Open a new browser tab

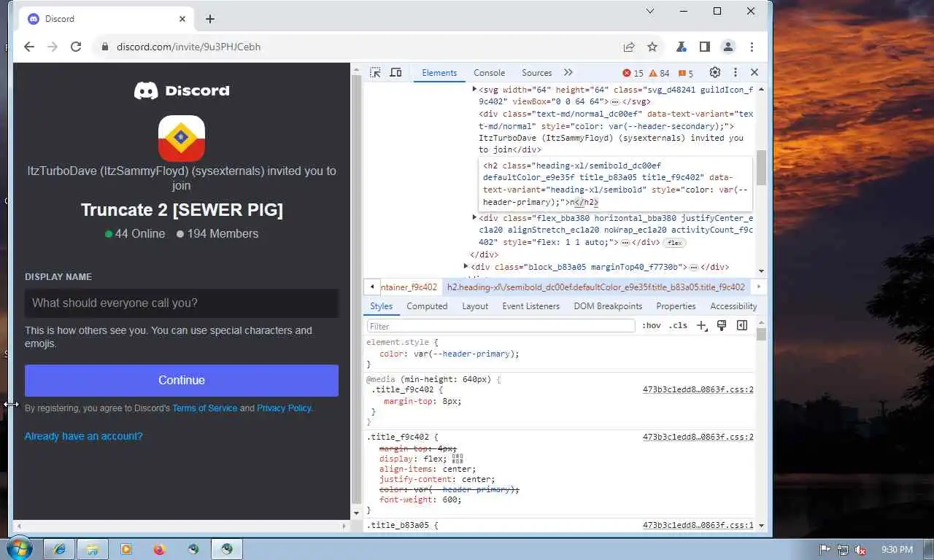[x=210, y=19]
